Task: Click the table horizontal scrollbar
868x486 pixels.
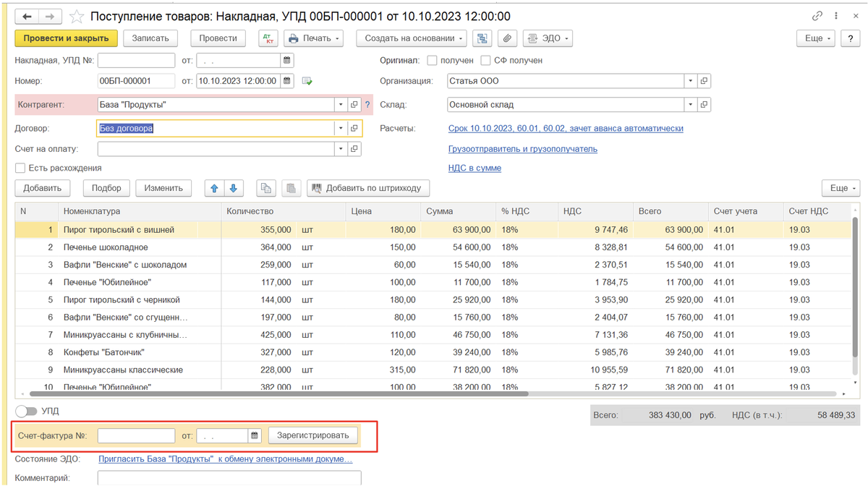Action: [x=278, y=394]
